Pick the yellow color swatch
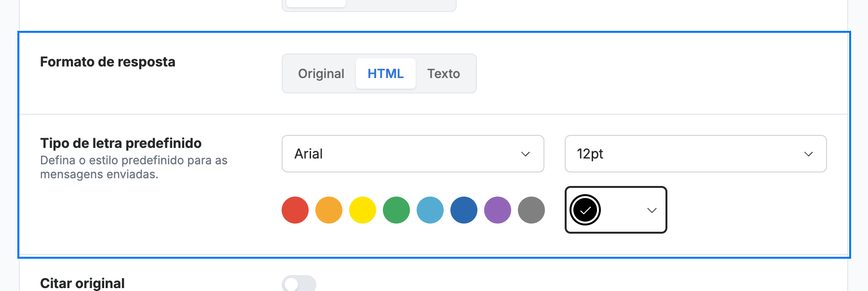The width and height of the screenshot is (868, 291). point(363,210)
